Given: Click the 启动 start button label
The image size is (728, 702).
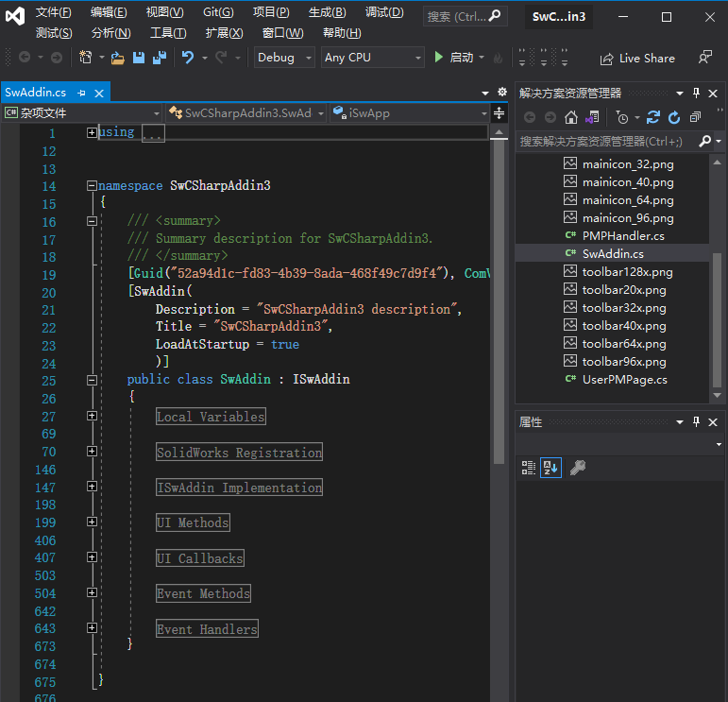Looking at the screenshot, I should point(462,58).
